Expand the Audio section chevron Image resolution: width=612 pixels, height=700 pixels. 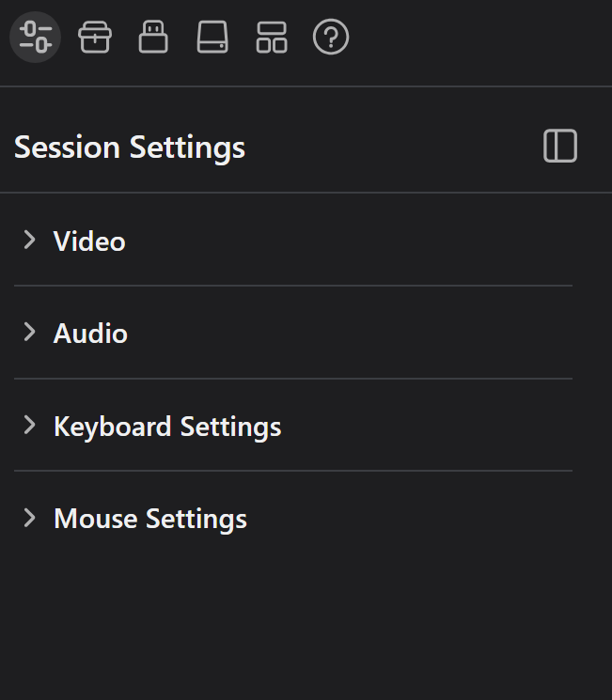tap(29, 332)
